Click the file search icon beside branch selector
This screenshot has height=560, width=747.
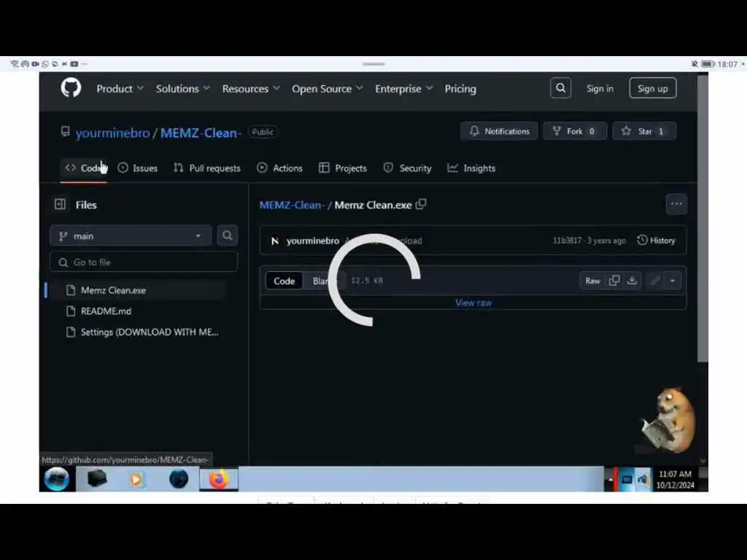228,236
